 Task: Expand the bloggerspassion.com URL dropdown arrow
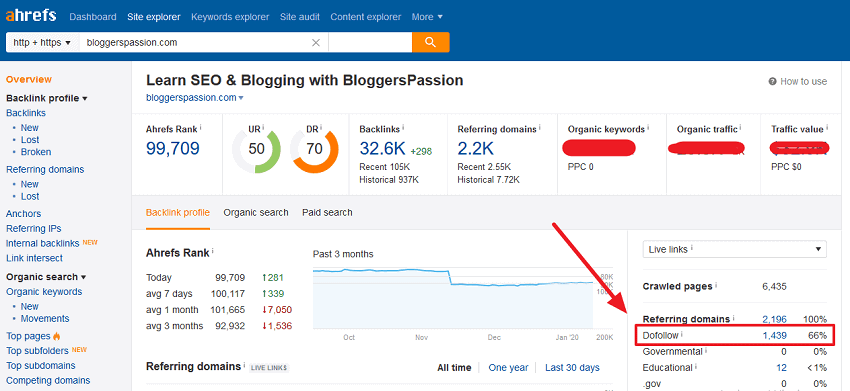(x=241, y=98)
